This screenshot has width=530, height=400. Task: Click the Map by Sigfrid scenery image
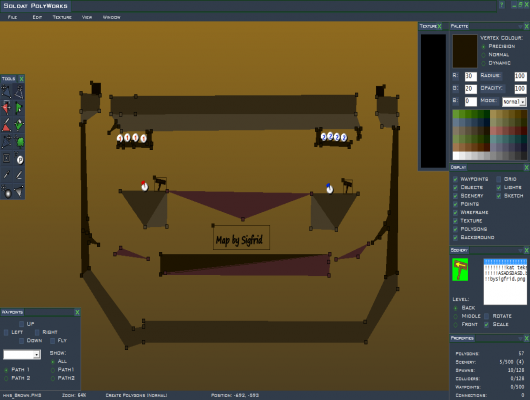pos(241,237)
